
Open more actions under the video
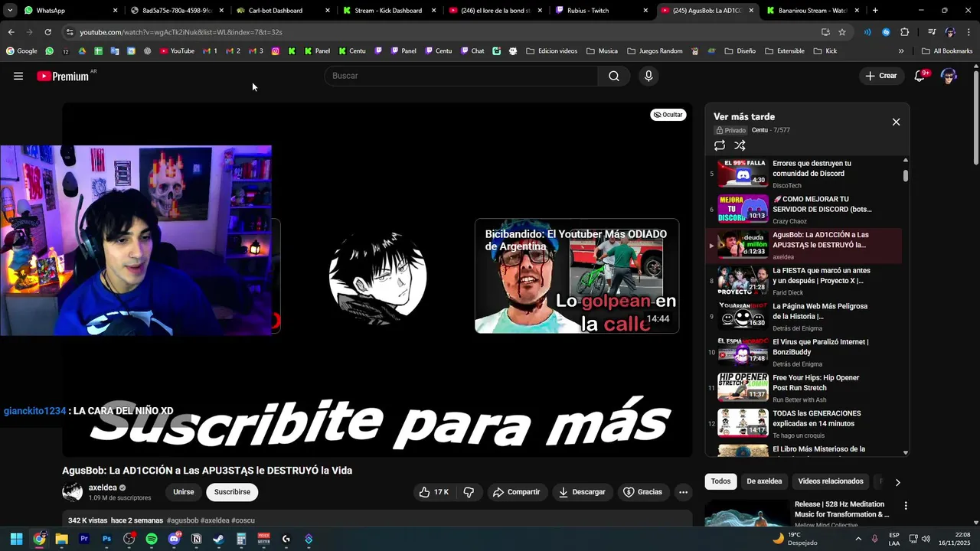tap(683, 492)
